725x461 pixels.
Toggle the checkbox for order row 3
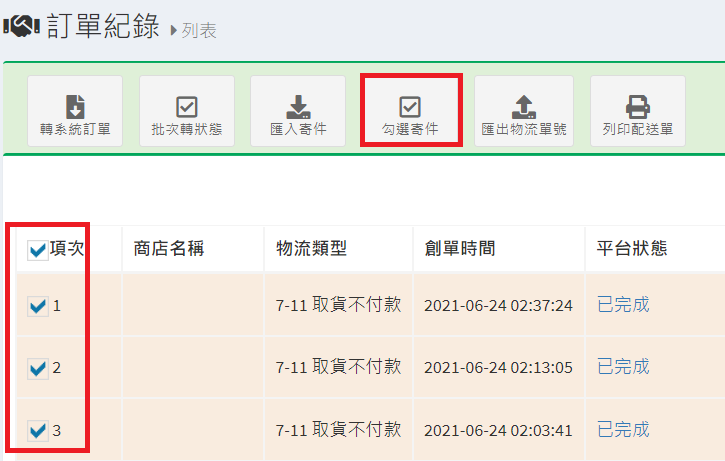click(37, 431)
